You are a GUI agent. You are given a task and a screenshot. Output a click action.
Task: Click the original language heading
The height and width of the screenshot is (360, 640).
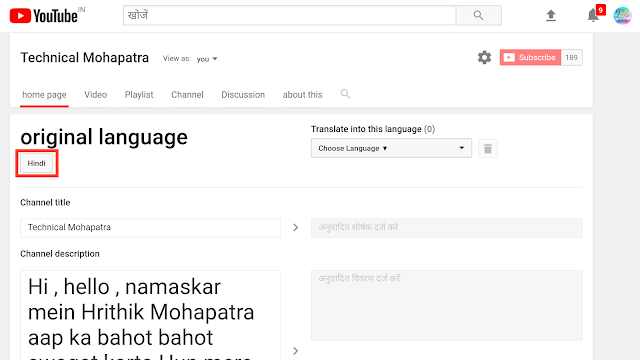tap(104, 137)
